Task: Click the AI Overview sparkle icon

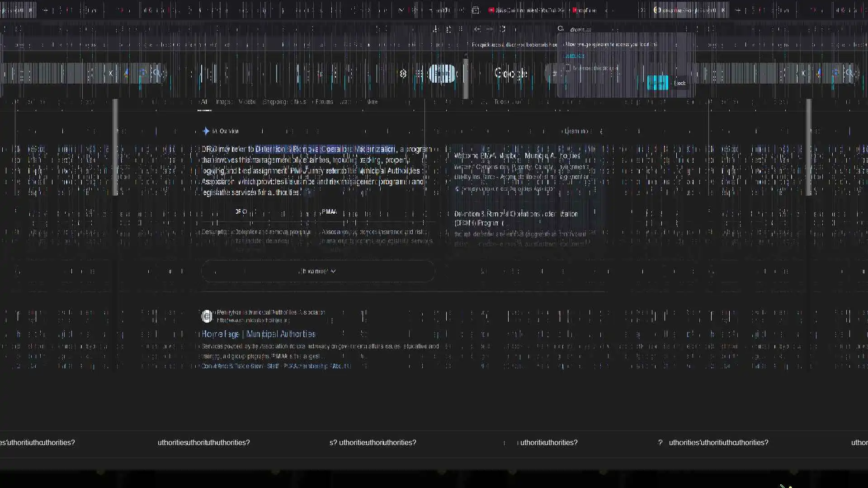Action: 206,131
